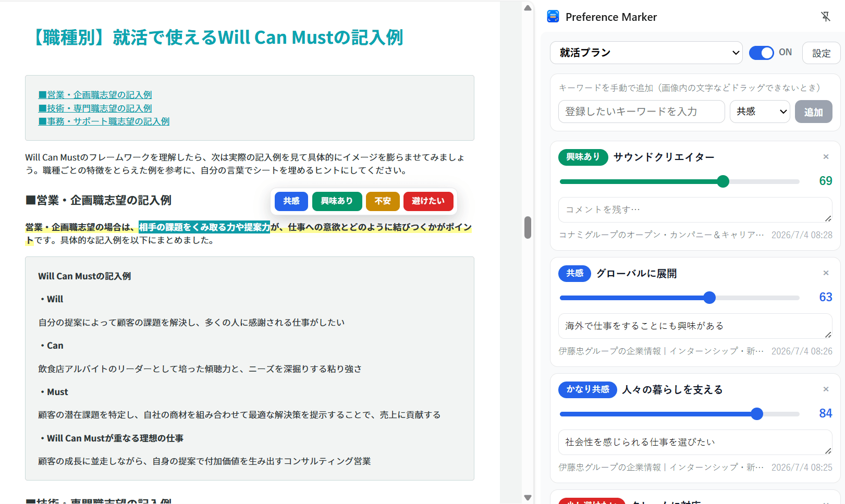Click the highlighted 相手の課題をくみ取る力や提案力 text
845x504 pixels.
[204, 227]
